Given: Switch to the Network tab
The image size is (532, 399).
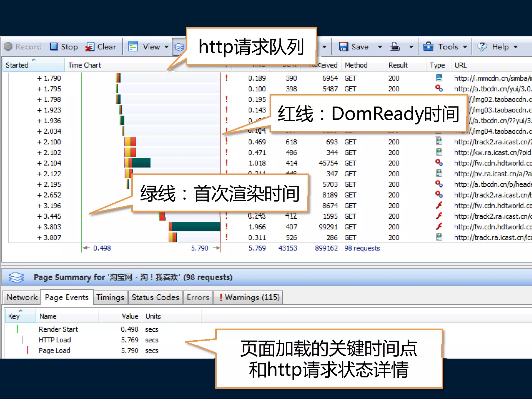Looking at the screenshot, I should (22, 297).
